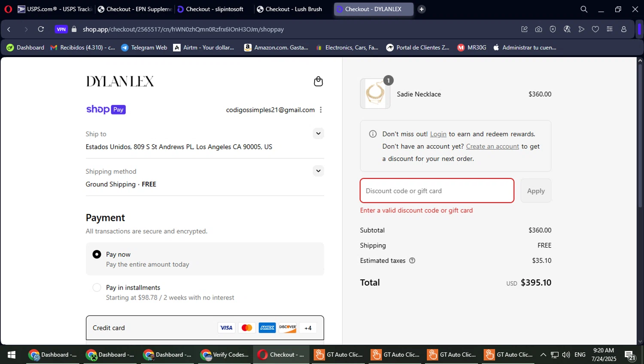Open the profile account icon

tap(623, 29)
